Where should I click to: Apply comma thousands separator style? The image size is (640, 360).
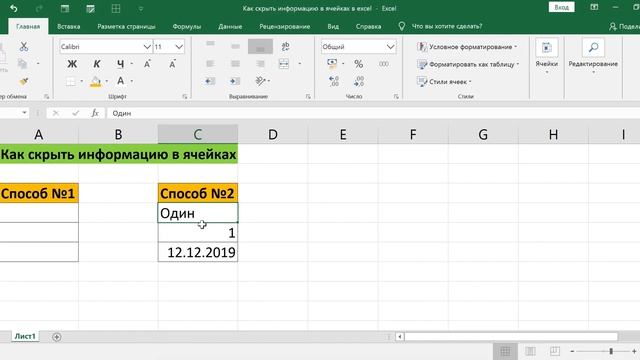click(383, 64)
